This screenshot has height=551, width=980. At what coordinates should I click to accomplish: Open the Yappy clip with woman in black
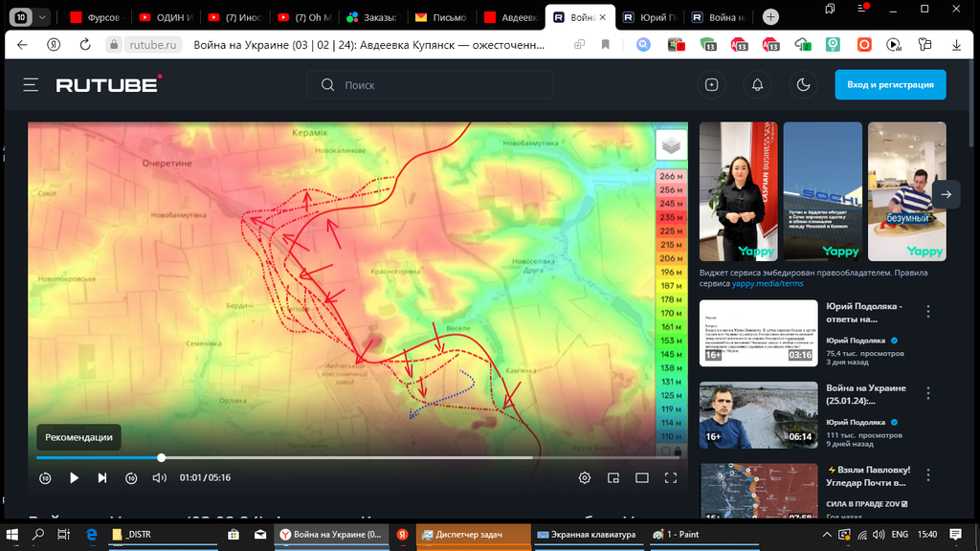[738, 191]
